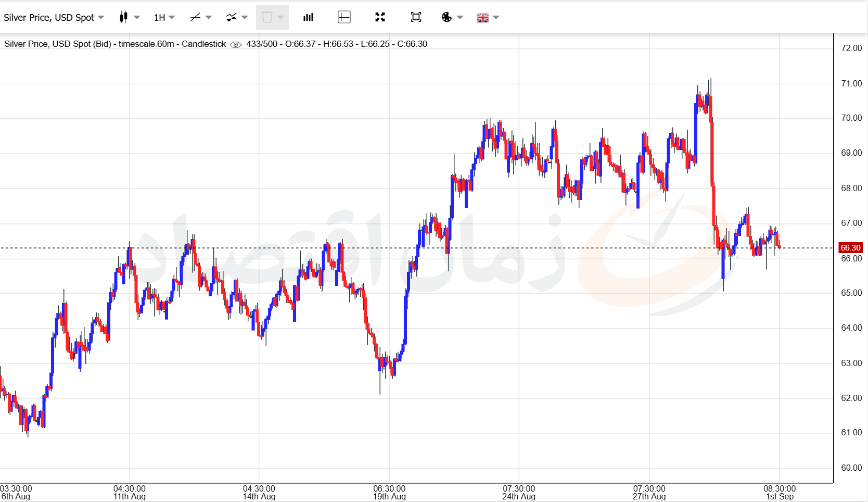Expand the arrow beside the palette icon

[460, 18]
